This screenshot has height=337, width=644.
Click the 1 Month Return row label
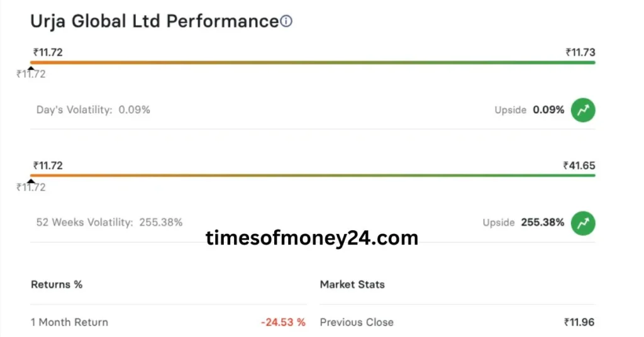pyautogui.click(x=69, y=322)
